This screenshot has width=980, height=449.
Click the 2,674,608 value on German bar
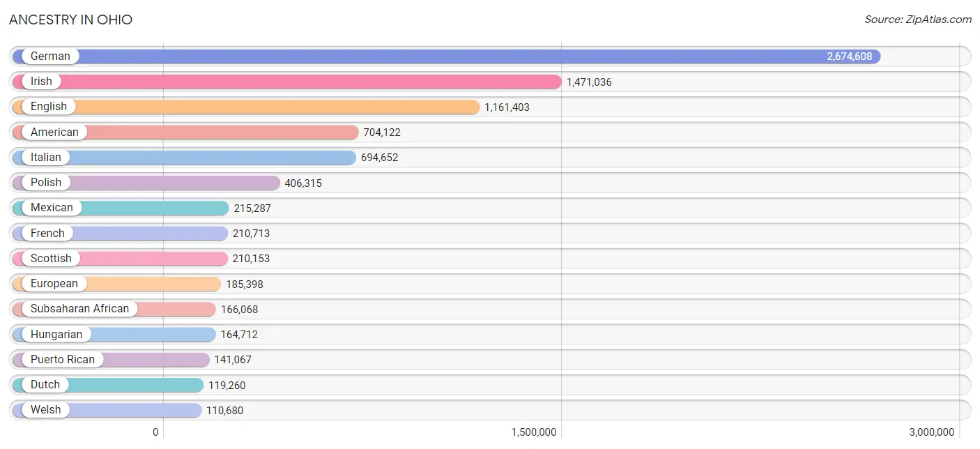pyautogui.click(x=849, y=56)
